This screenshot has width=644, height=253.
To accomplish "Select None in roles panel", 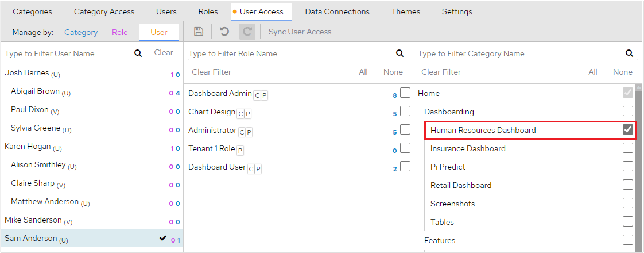I will 393,72.
